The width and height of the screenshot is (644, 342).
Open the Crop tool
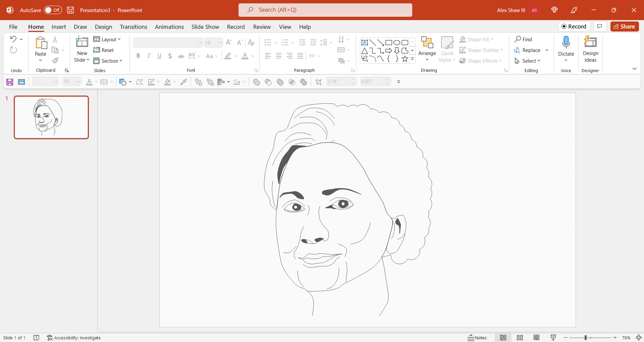click(319, 82)
